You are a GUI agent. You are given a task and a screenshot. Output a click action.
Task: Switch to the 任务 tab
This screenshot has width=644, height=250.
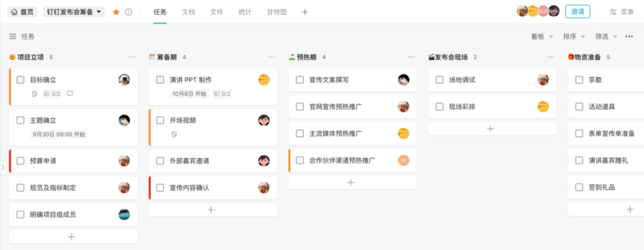pos(160,12)
